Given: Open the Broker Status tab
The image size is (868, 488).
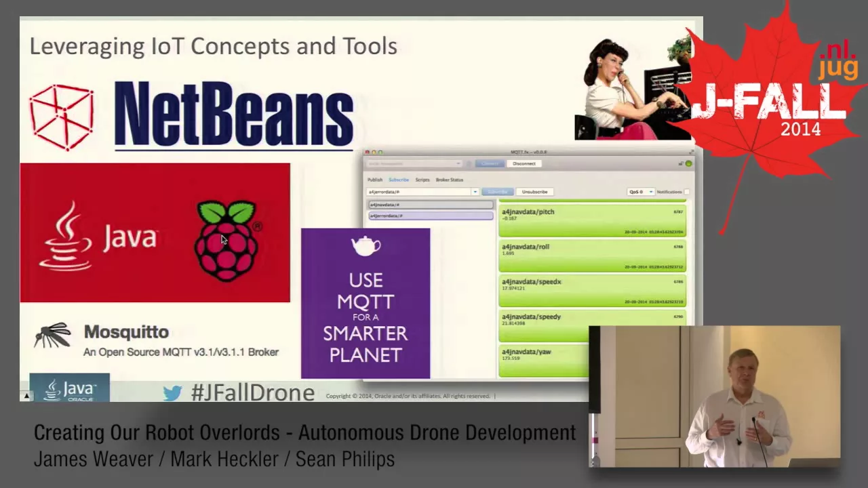Looking at the screenshot, I should pos(450,180).
